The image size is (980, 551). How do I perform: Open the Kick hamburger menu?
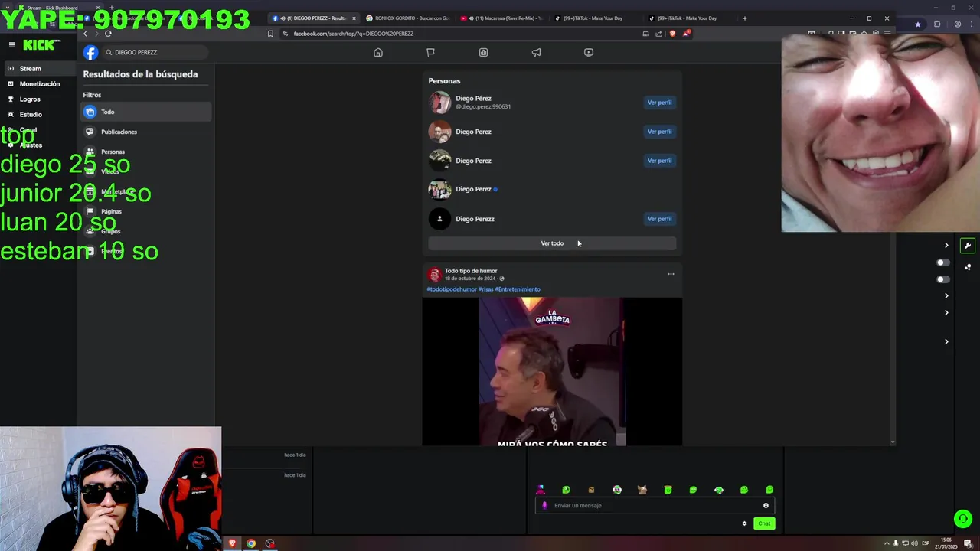point(11,45)
